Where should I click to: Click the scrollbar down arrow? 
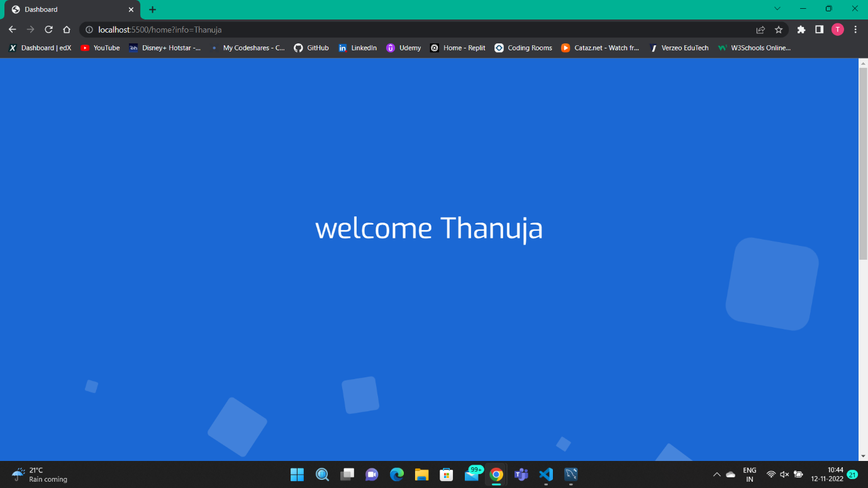pos(863,456)
